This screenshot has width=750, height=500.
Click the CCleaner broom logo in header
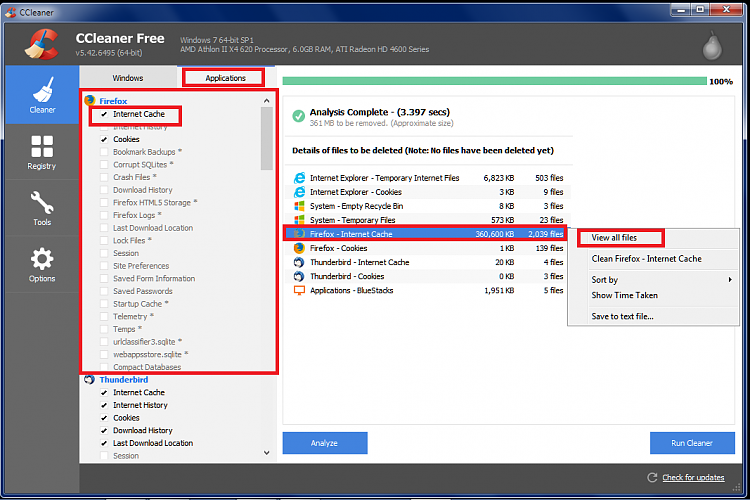pyautogui.click(x=42, y=44)
